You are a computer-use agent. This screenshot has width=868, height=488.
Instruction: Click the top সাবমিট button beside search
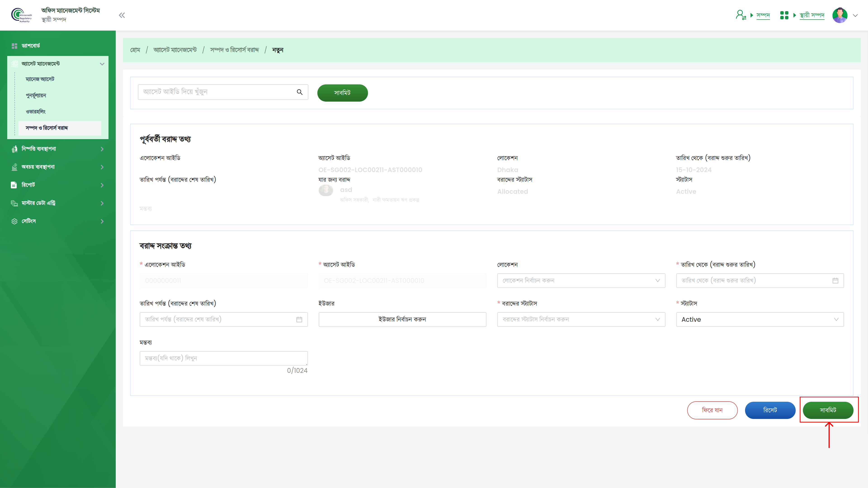342,93
